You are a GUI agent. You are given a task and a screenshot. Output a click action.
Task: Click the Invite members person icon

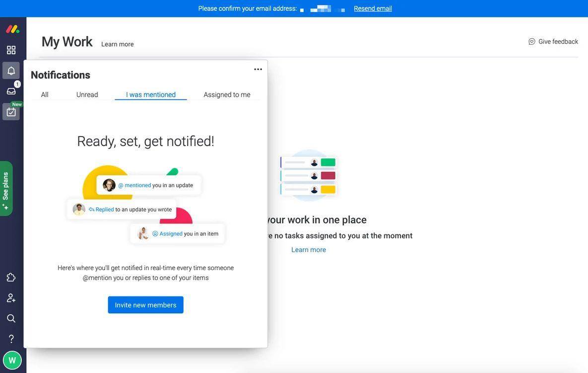click(11, 298)
